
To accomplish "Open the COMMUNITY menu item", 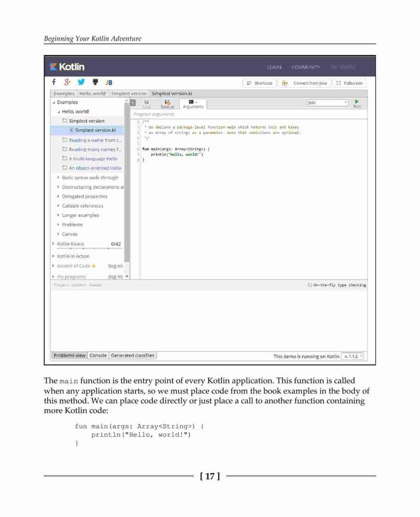I will click(x=306, y=67).
